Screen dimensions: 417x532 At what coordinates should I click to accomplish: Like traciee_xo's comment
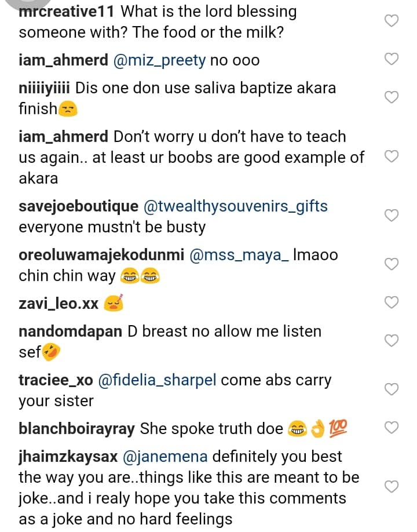[392, 389]
